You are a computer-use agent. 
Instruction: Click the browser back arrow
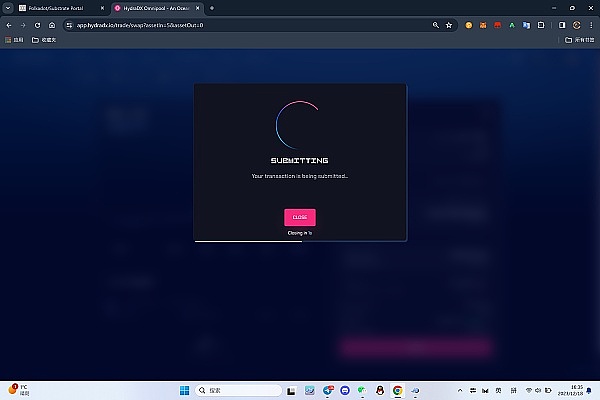pos(9,24)
